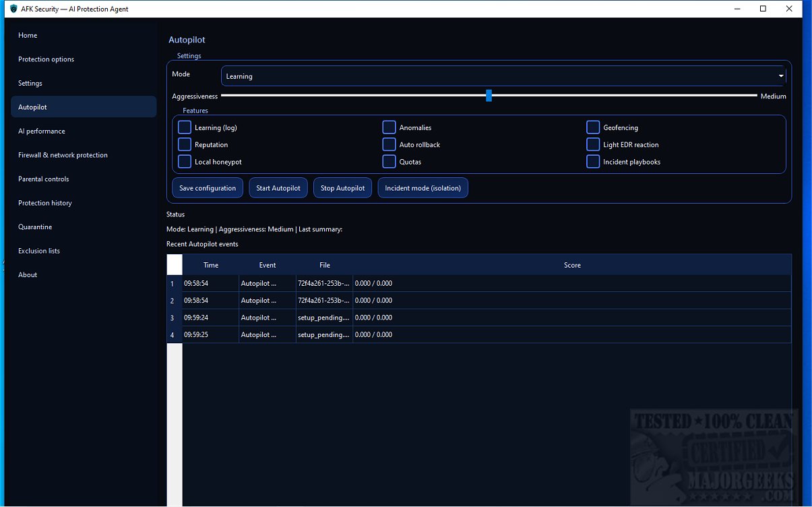Toggle the Reputation feature checkbox
Image resolution: width=812 pixels, height=507 pixels.
tap(185, 144)
